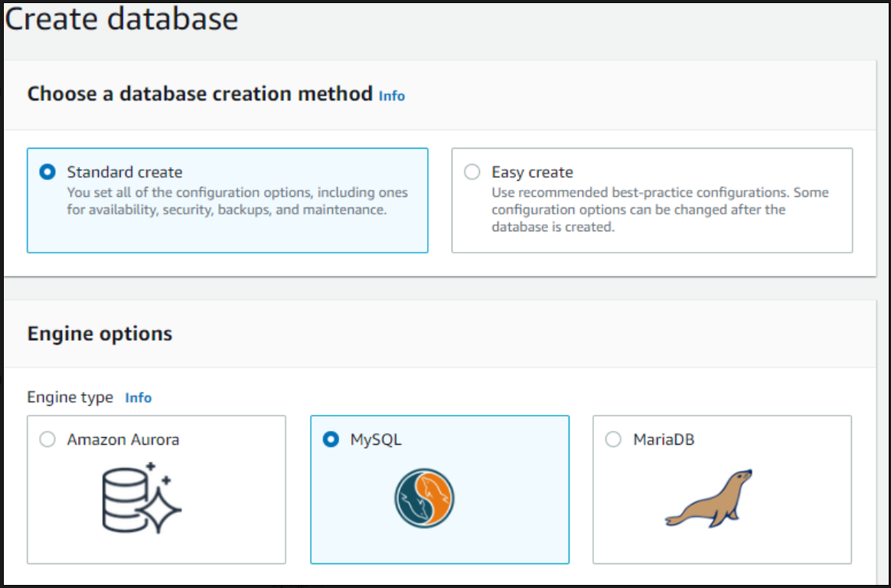Screen dimensions: 891x588
Task: Click the Amazon Aurora database icon
Action: 140,498
